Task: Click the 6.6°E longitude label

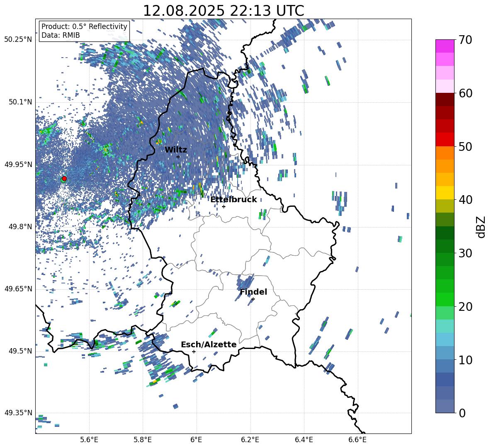Action: click(x=357, y=440)
